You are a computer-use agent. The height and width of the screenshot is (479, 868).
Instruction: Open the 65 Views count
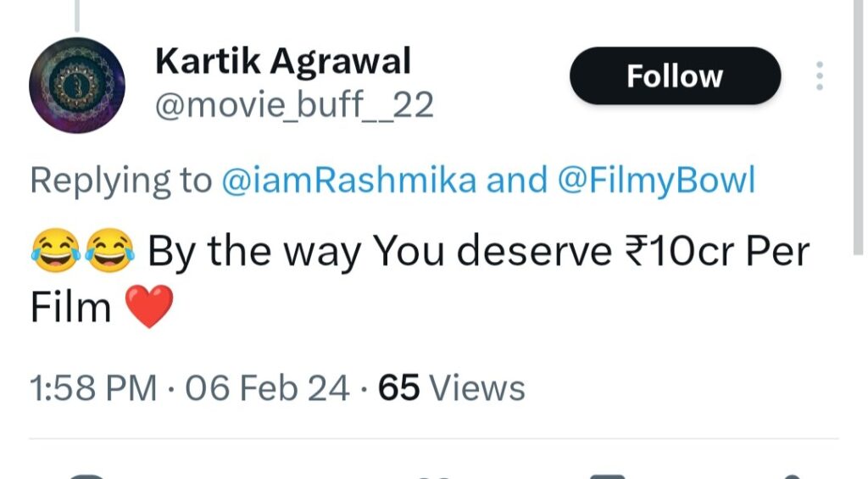[451, 388]
